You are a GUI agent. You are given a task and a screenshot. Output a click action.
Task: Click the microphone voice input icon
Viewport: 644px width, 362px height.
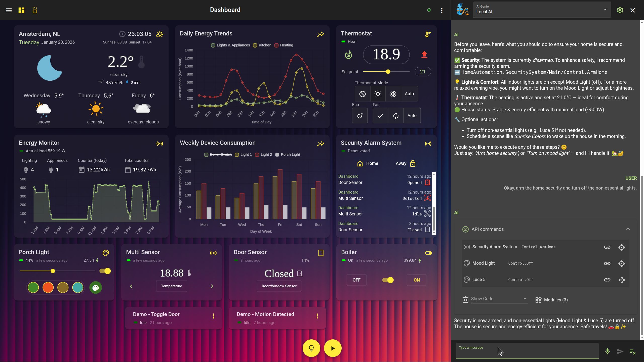[607, 351]
